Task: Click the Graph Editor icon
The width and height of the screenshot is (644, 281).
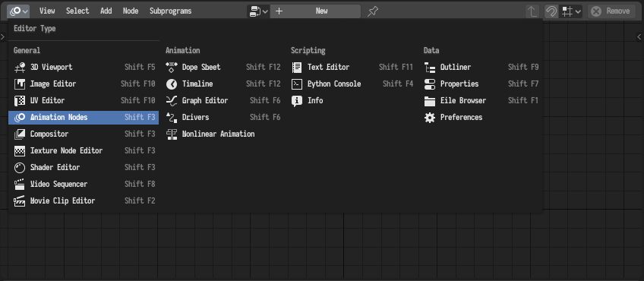Action: (172, 101)
